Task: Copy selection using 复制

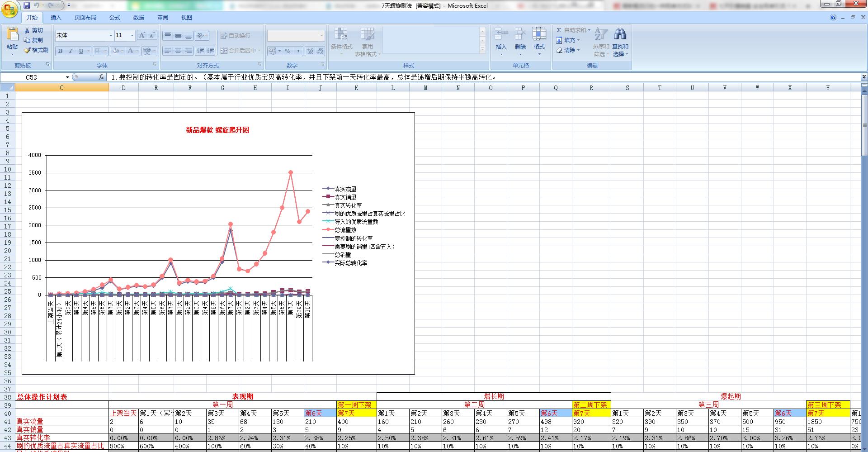Action: 34,40
